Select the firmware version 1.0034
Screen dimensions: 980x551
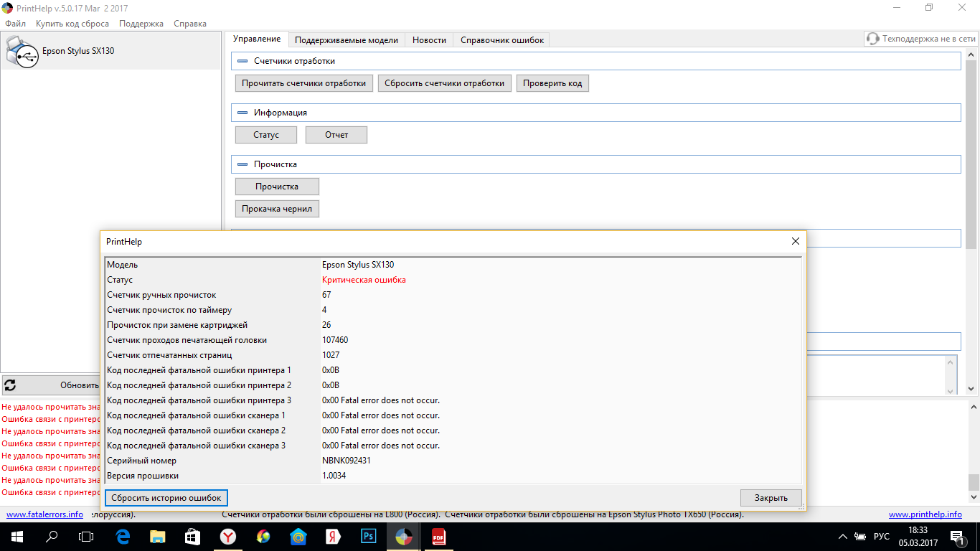click(334, 476)
